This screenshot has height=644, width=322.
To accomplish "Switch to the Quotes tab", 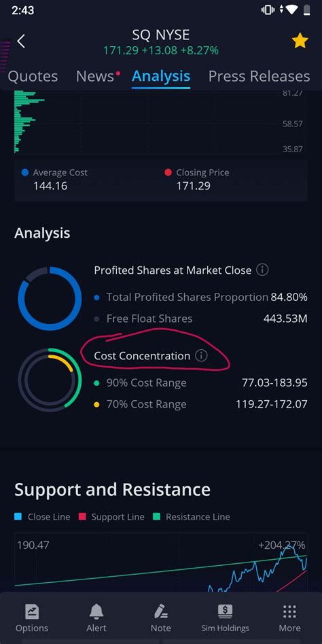I will [33, 76].
